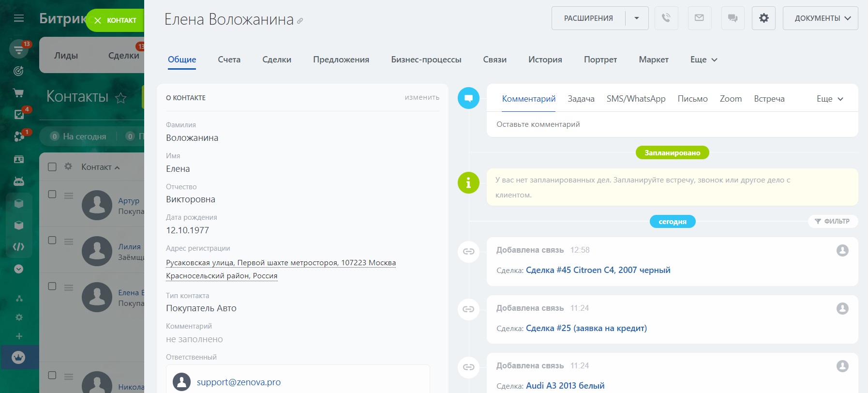Open deal link Сделка #45 Citroen C4
This screenshot has height=393, width=868.
tap(598, 270)
